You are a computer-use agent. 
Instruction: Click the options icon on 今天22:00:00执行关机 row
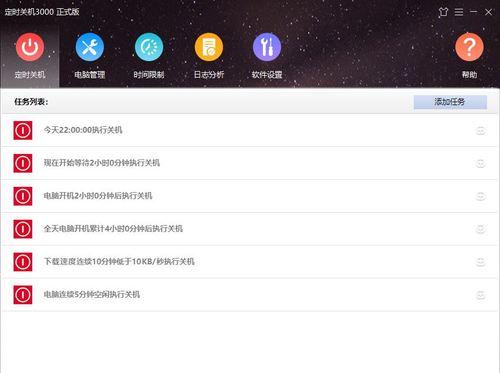[x=480, y=131]
